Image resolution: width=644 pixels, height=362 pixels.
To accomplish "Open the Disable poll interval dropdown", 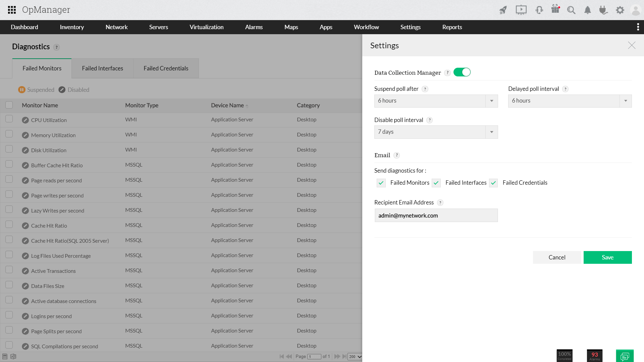I will point(436,132).
